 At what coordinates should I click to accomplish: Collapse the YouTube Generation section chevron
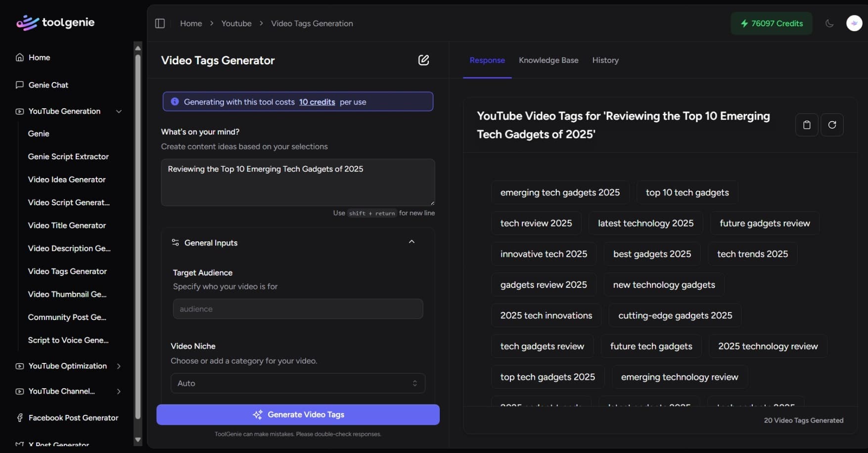coord(119,111)
